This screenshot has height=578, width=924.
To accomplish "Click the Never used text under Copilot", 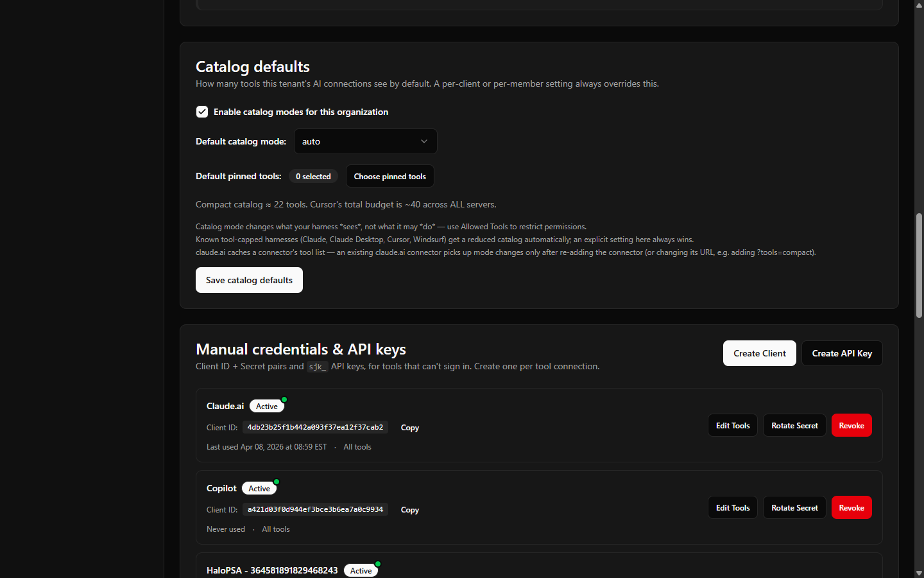I will [x=226, y=529].
